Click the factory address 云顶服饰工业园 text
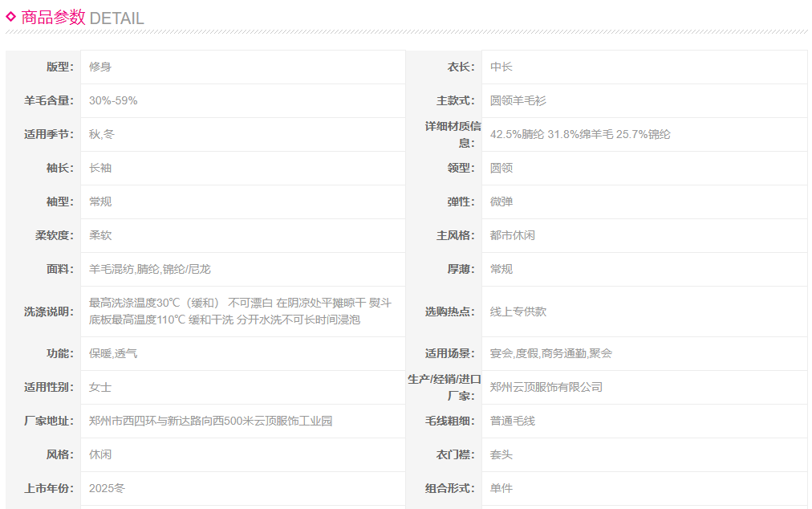Screen dimensions: 812x509 [x=210, y=421]
